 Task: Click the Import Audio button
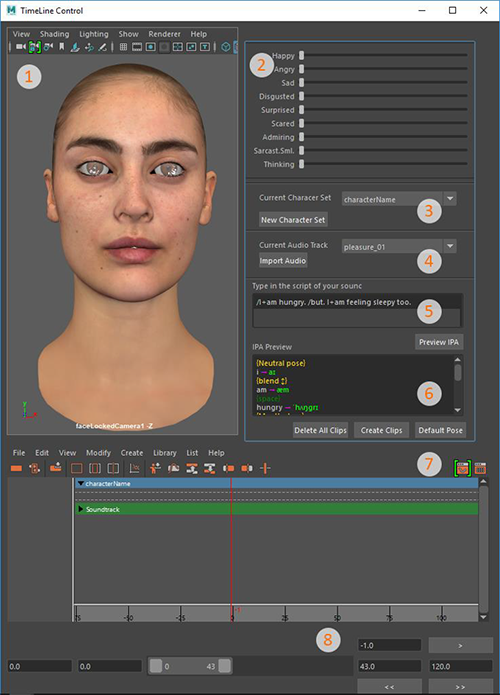[283, 261]
